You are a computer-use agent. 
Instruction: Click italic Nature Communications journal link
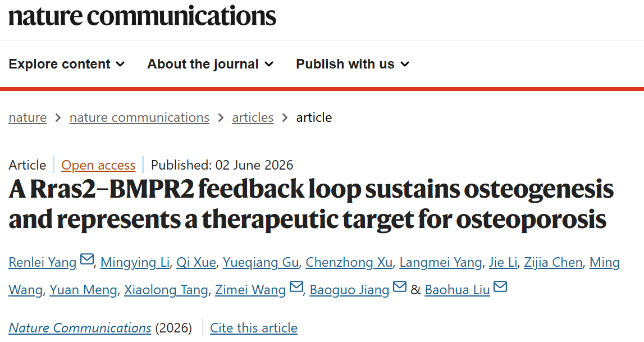tap(80, 327)
